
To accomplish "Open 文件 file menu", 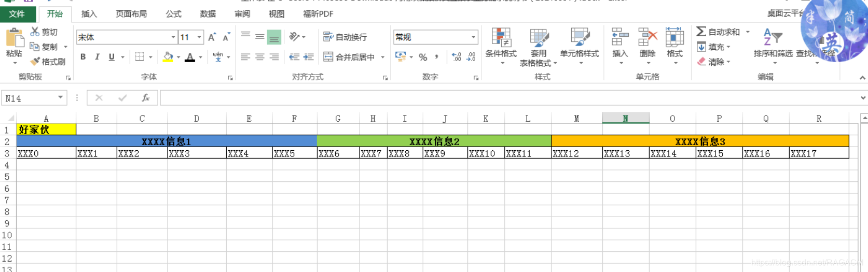I will pyautogui.click(x=17, y=14).
